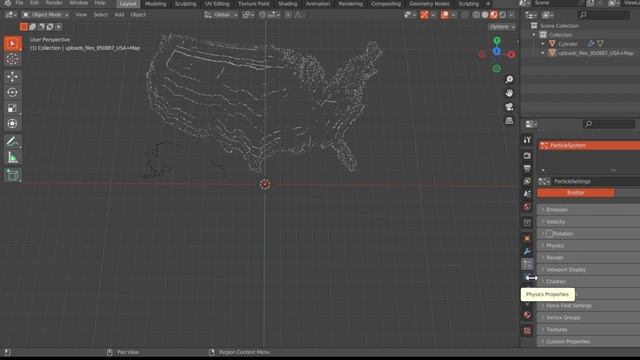Open the Modifiers wrench tab
640x360 pixels.
(527, 251)
